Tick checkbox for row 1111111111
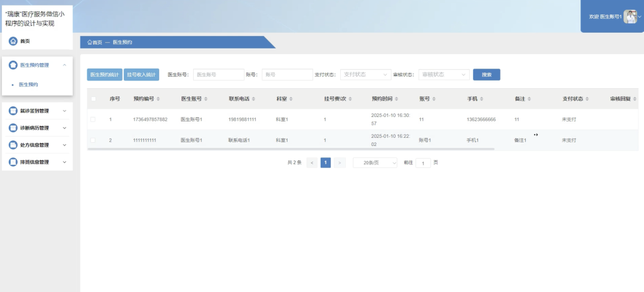This screenshot has width=644, height=292. (x=93, y=140)
